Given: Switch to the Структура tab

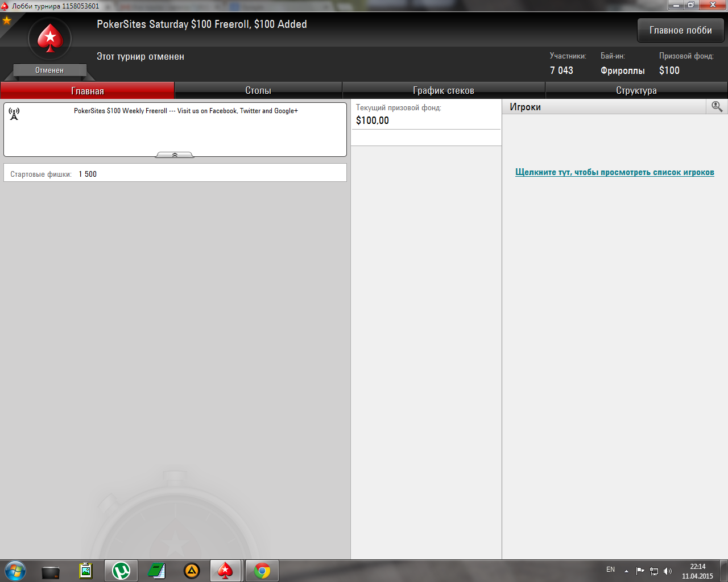Looking at the screenshot, I should 636,90.
